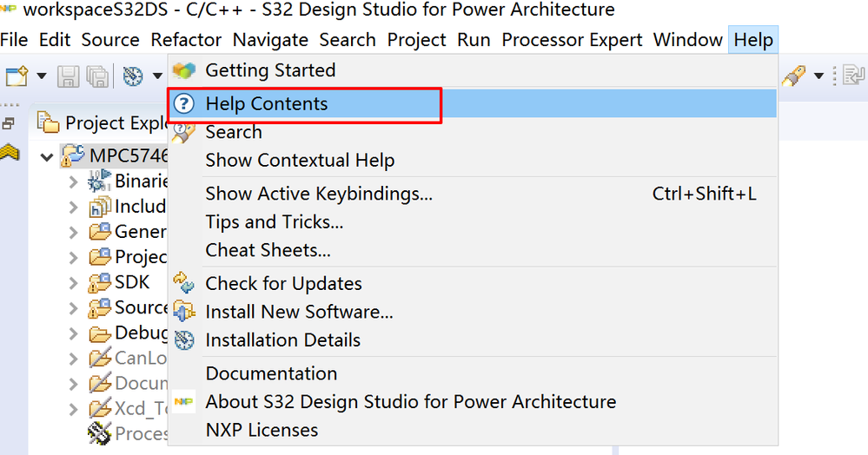Click the Save toolbar icon
Viewport: 868px width, 455px height.
pos(68,76)
